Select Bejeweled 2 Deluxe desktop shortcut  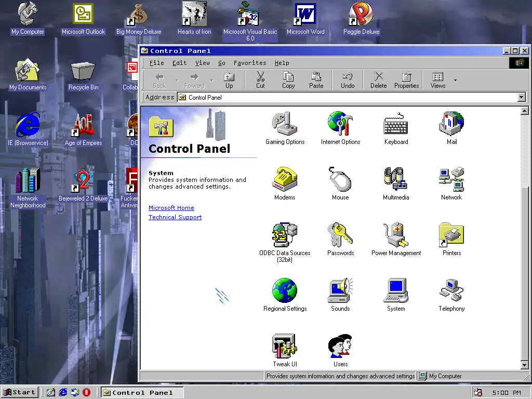pyautogui.click(x=83, y=185)
